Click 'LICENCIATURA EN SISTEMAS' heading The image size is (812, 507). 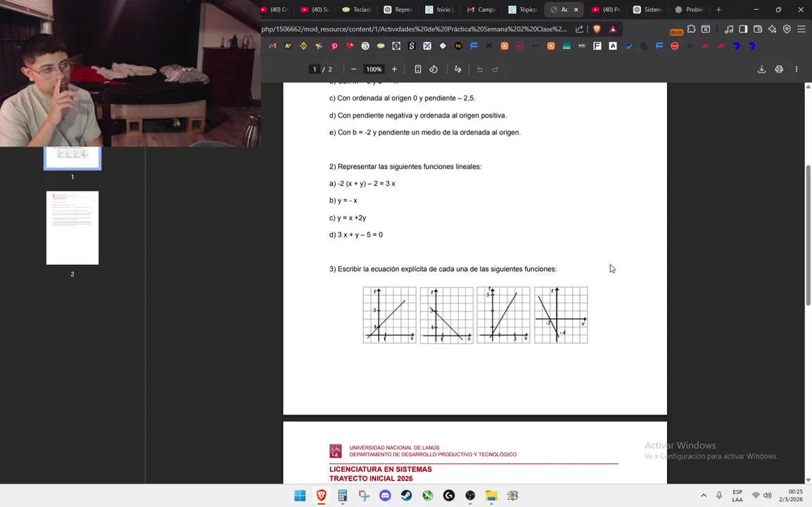(x=381, y=469)
